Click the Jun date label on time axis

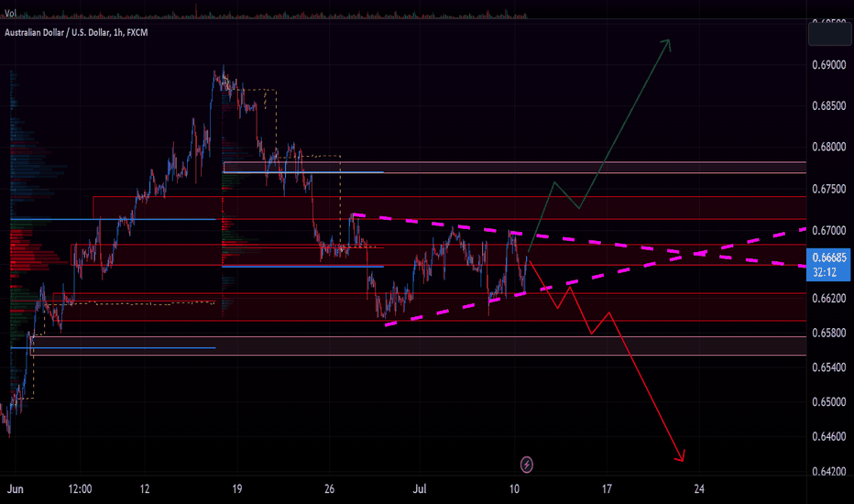16,488
